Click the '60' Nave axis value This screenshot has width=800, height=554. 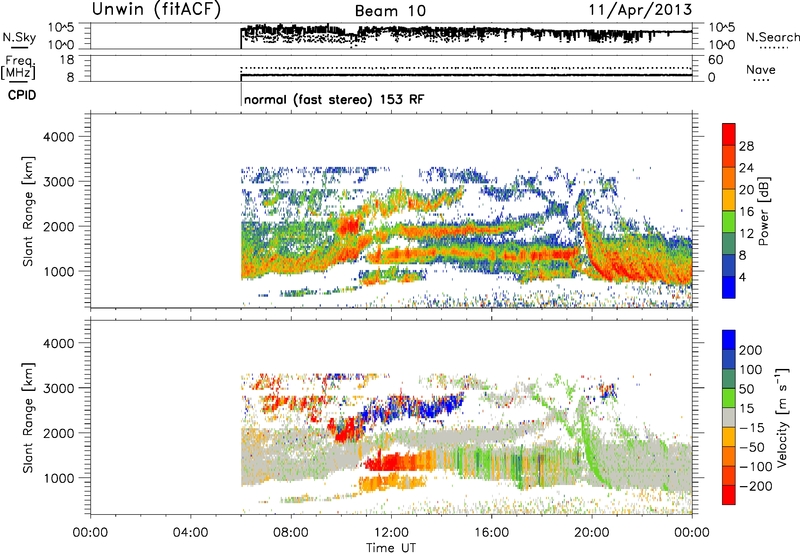coord(715,60)
